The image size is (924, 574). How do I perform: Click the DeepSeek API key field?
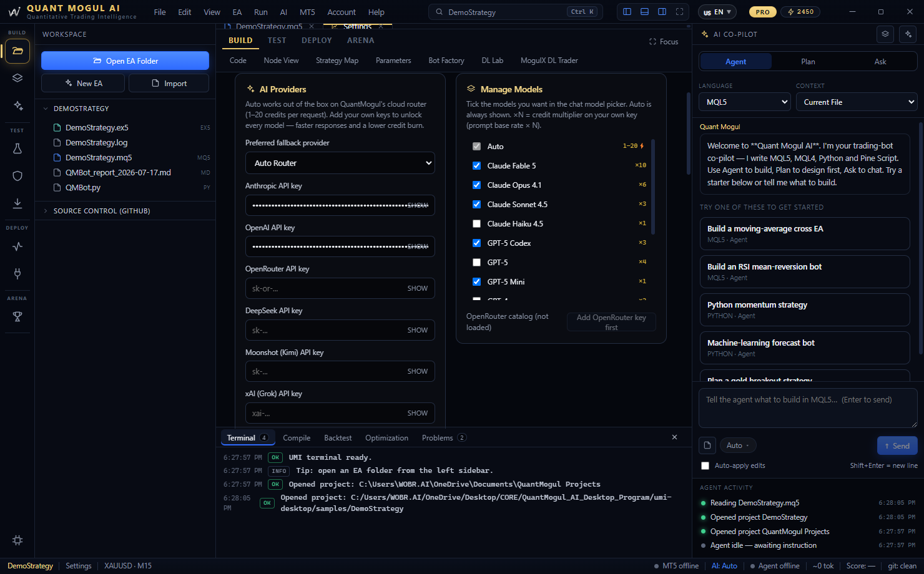[x=340, y=330]
